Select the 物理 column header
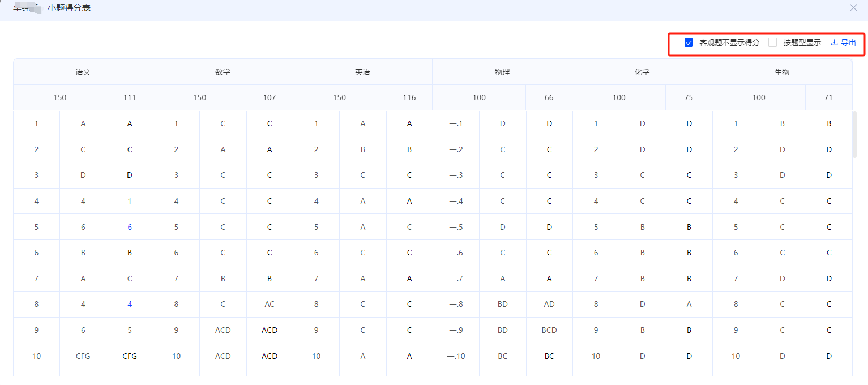Viewport: 868px width, 385px height. [502, 72]
